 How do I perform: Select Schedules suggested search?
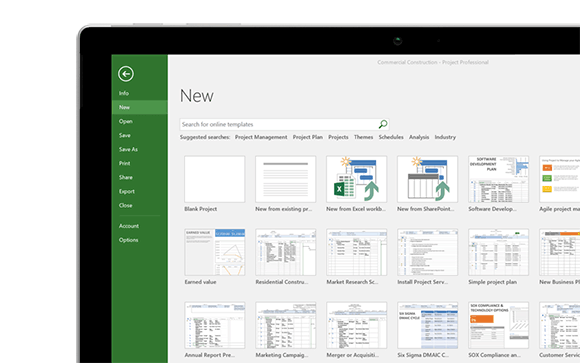pyautogui.click(x=391, y=137)
